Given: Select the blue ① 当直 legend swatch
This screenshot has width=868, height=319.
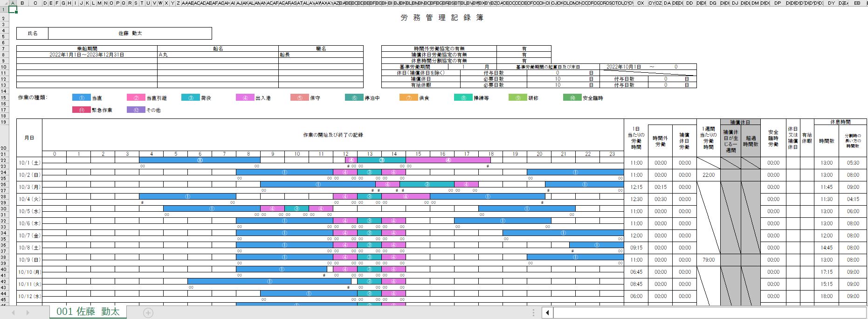Looking at the screenshot, I should (81, 98).
